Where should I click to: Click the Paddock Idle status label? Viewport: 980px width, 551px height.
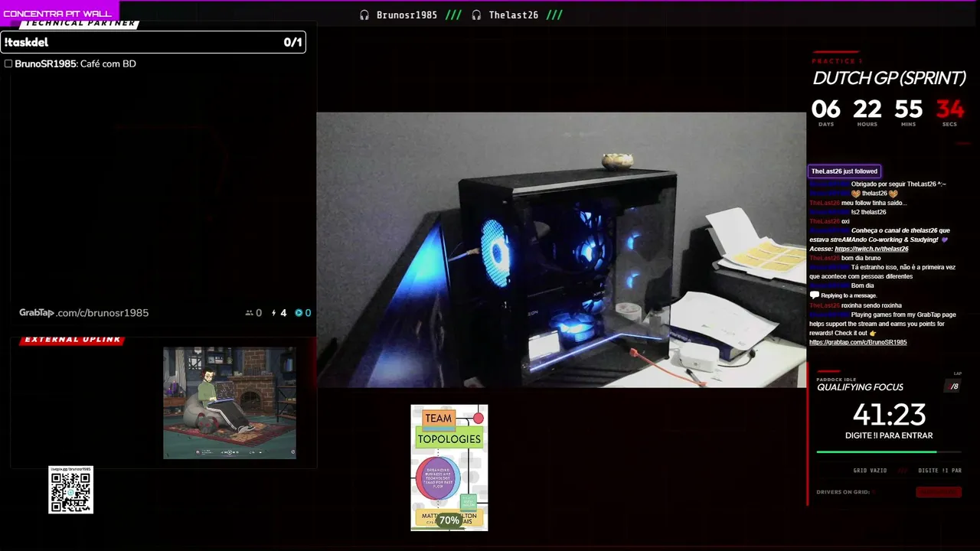pos(836,380)
